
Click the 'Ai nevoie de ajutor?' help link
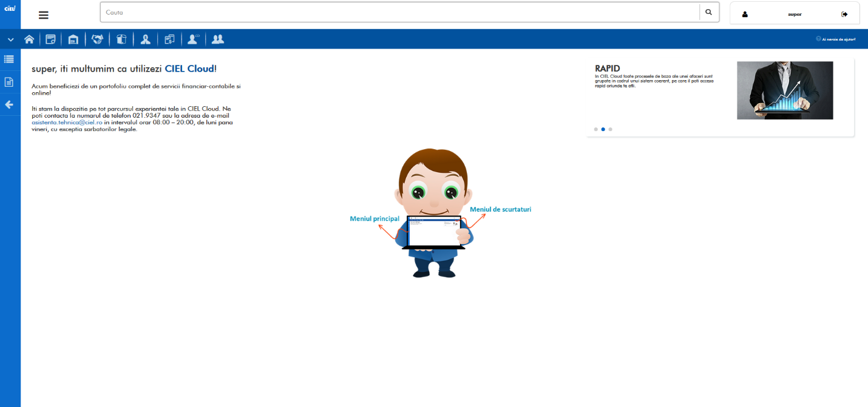839,39
